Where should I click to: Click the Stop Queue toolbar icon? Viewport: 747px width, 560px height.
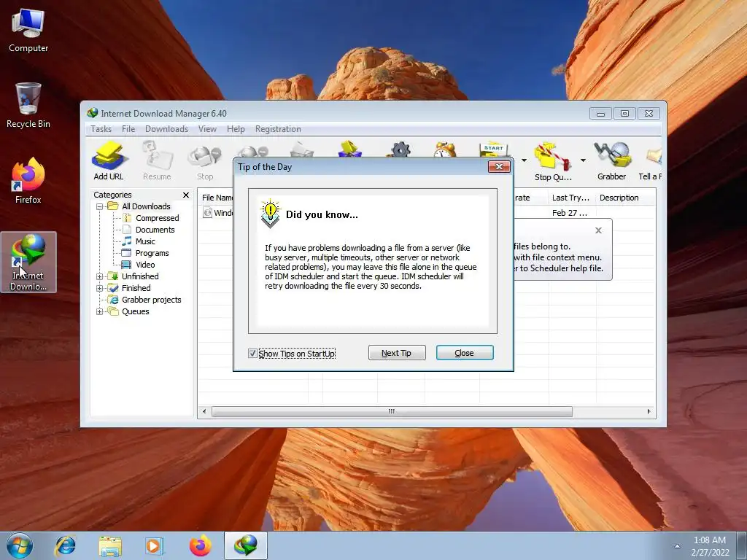pyautogui.click(x=552, y=161)
